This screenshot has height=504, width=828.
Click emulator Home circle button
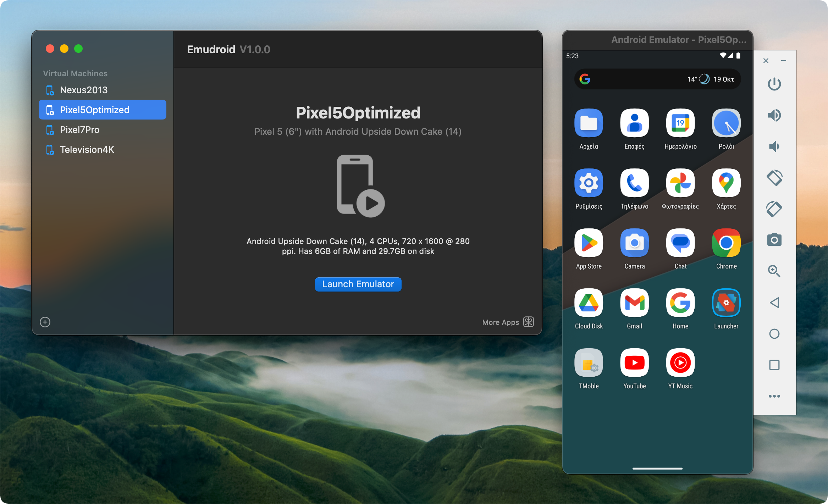click(x=774, y=334)
